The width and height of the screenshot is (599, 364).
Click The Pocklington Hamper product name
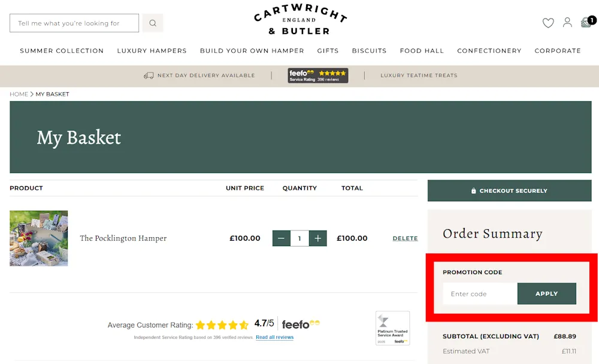tap(123, 238)
